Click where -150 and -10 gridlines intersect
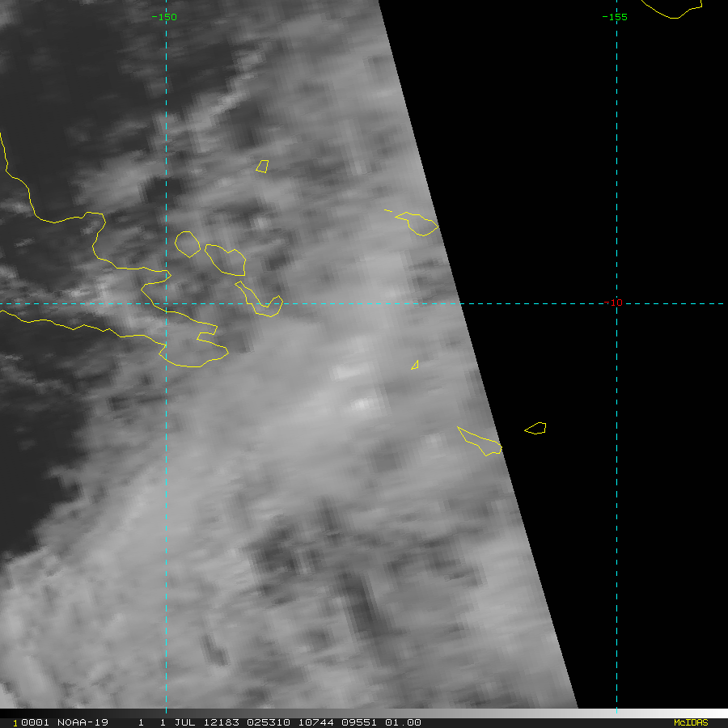Viewport: 728px width, 728px height. [167, 303]
